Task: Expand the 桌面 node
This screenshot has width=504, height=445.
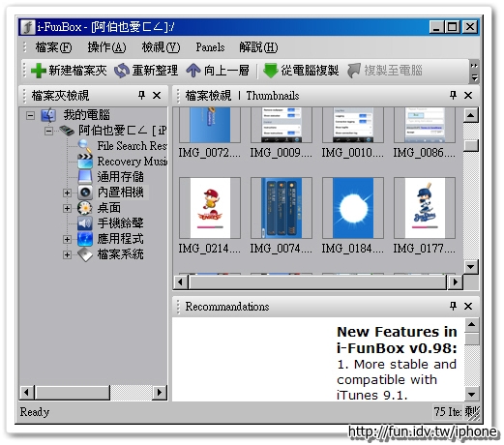Action: pos(67,208)
